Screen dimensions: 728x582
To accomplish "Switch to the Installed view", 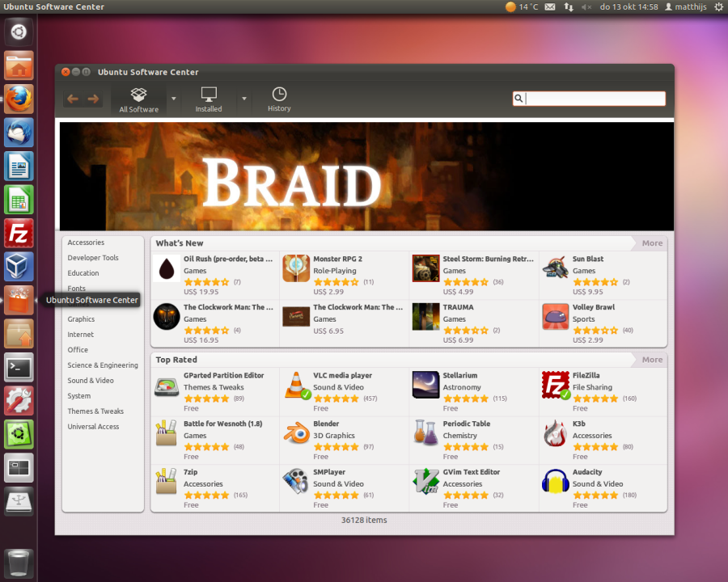I will pyautogui.click(x=209, y=99).
